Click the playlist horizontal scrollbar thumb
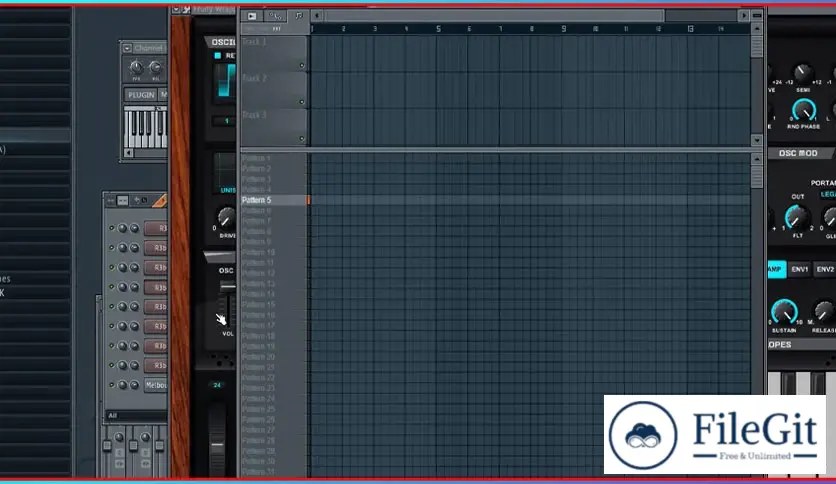Image resolution: width=836 pixels, height=484 pixels. (x=495, y=16)
